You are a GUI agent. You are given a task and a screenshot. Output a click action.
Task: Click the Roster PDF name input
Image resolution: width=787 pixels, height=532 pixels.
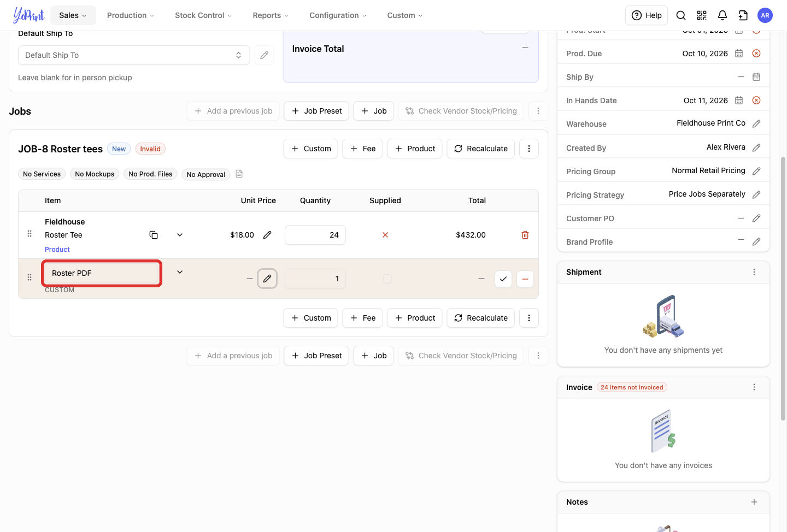pyautogui.click(x=102, y=273)
